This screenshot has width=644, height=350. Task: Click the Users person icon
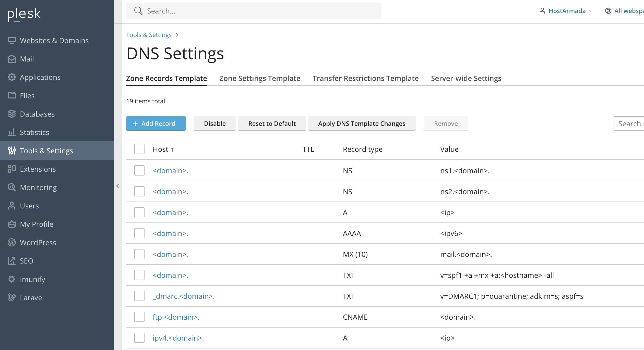point(12,206)
